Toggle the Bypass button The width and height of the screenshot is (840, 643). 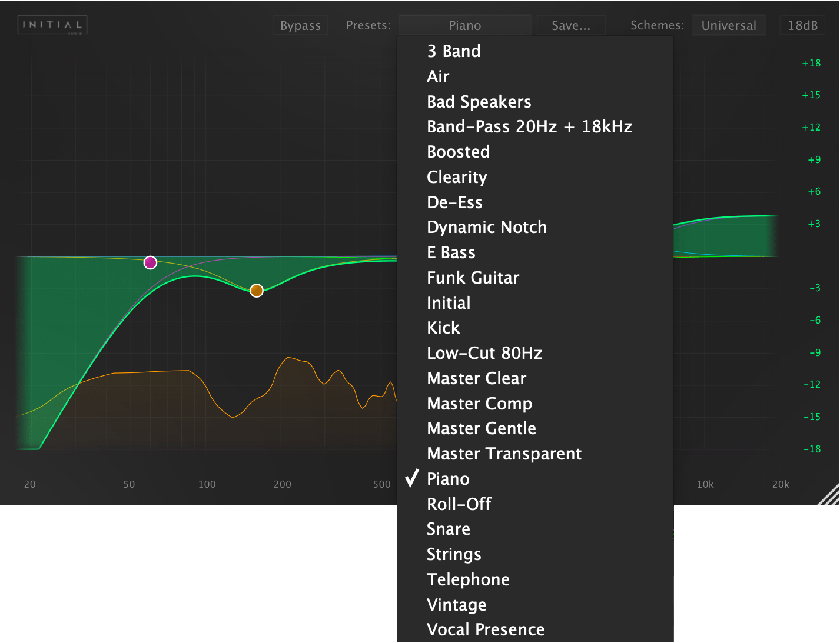point(300,25)
